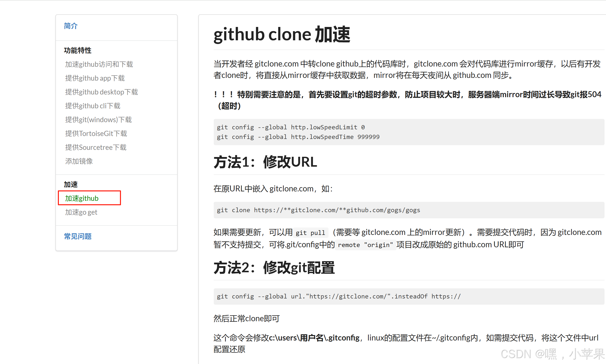606x364 pixels.
Task: Select the 加速github sidebar item
Action: 82,198
